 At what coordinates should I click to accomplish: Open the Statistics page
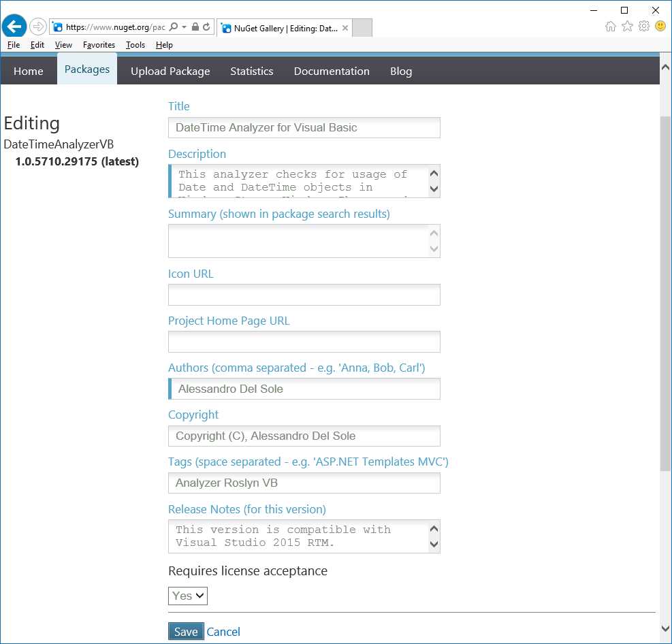pyautogui.click(x=251, y=71)
